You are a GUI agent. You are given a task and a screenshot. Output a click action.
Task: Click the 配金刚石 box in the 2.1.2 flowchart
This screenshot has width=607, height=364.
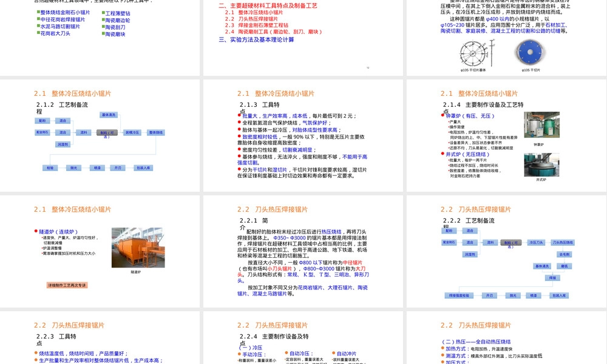click(x=42, y=132)
